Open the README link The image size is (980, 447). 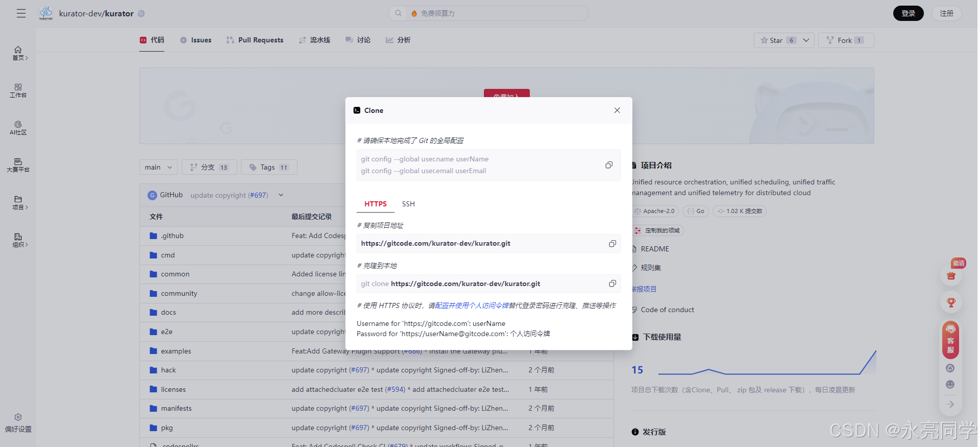654,249
